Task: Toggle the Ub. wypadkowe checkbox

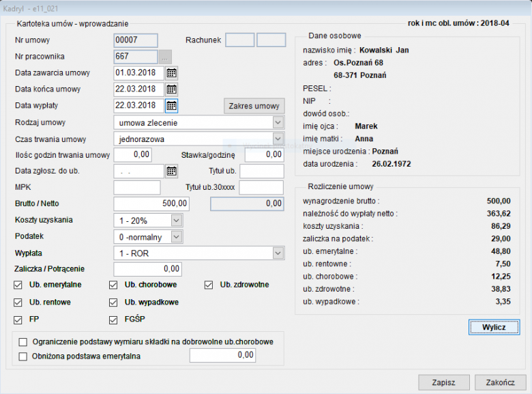Action: [x=113, y=302]
